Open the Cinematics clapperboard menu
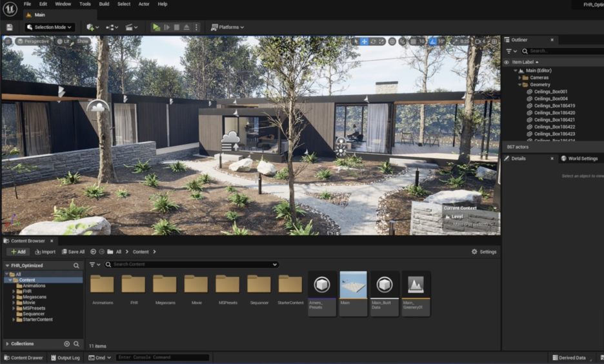Viewport: 604px width, 364px height. point(132,27)
